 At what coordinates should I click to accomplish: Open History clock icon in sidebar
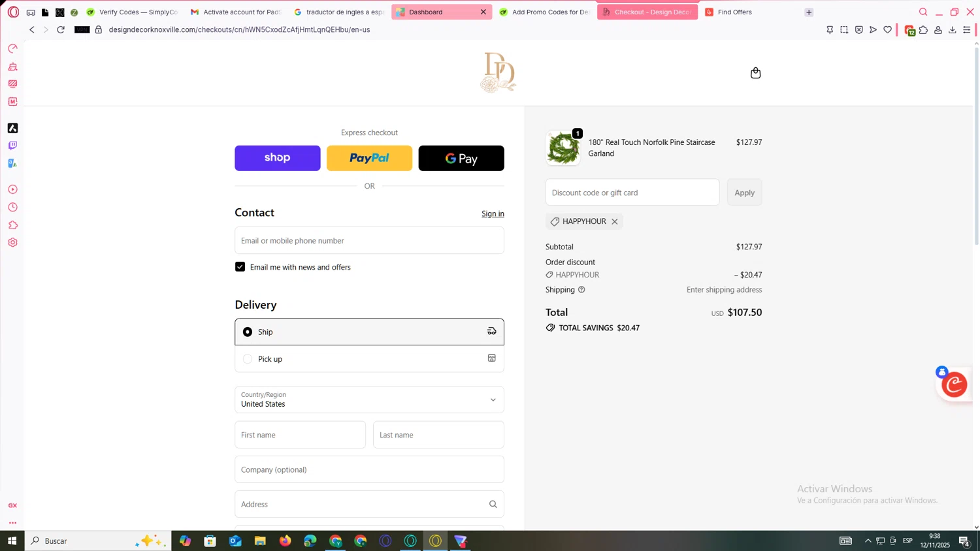(x=12, y=207)
